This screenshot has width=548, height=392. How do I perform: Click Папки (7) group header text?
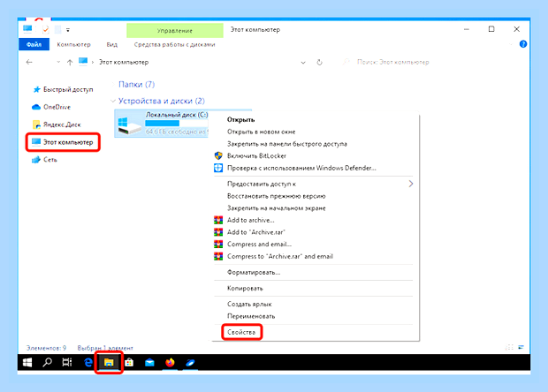pos(137,84)
